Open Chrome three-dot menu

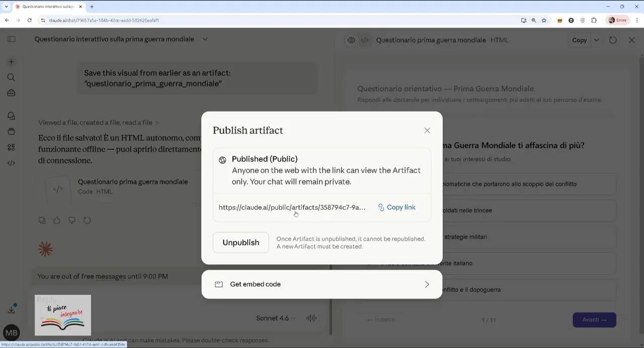pyautogui.click(x=637, y=20)
